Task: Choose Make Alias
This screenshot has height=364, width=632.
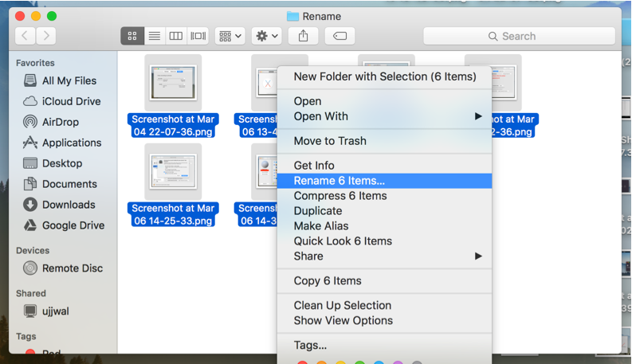Action: [x=384, y=226]
